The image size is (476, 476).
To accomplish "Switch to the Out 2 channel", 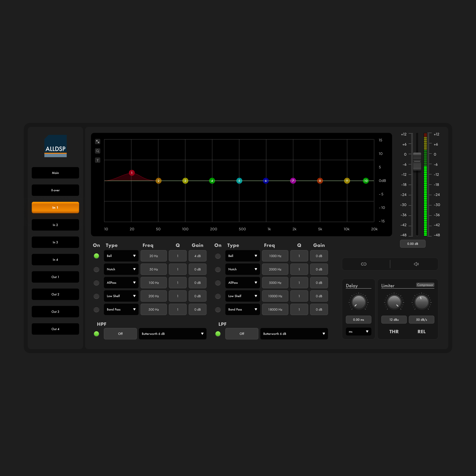I will coord(55,294).
